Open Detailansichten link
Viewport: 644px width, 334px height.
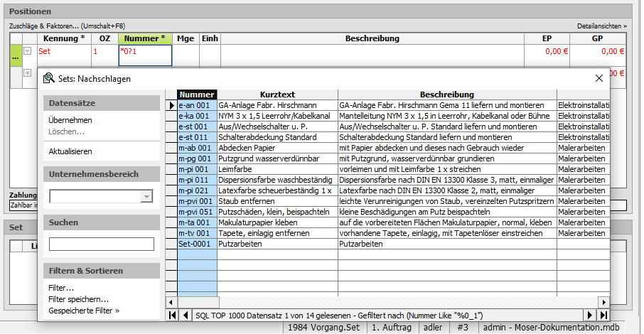click(x=601, y=26)
